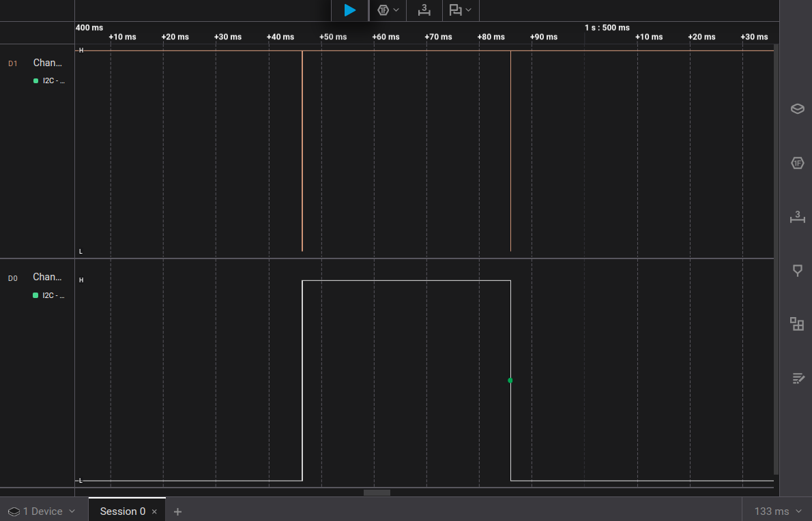Open the Analyzers panel in right sidebar

797,163
